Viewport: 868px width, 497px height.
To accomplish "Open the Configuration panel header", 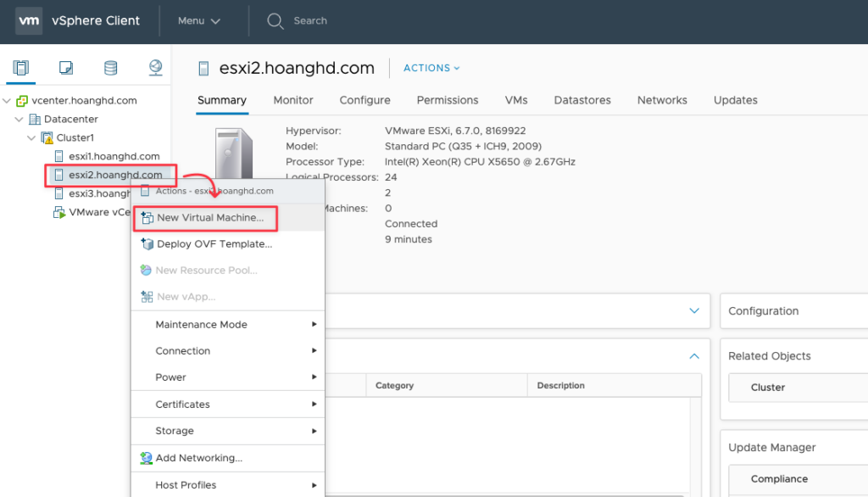I will (x=794, y=311).
